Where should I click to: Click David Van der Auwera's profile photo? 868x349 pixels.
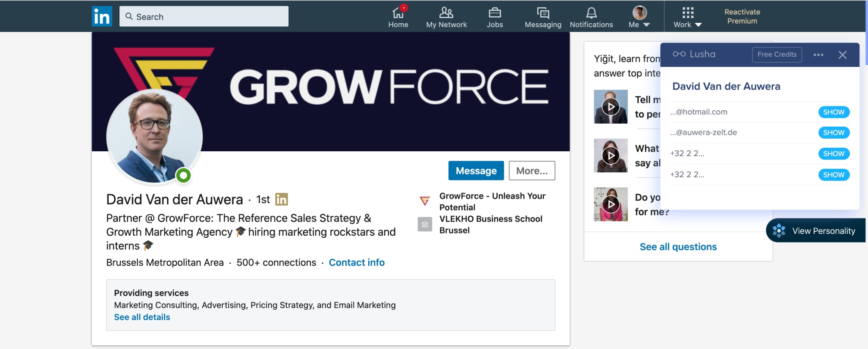[x=154, y=137]
